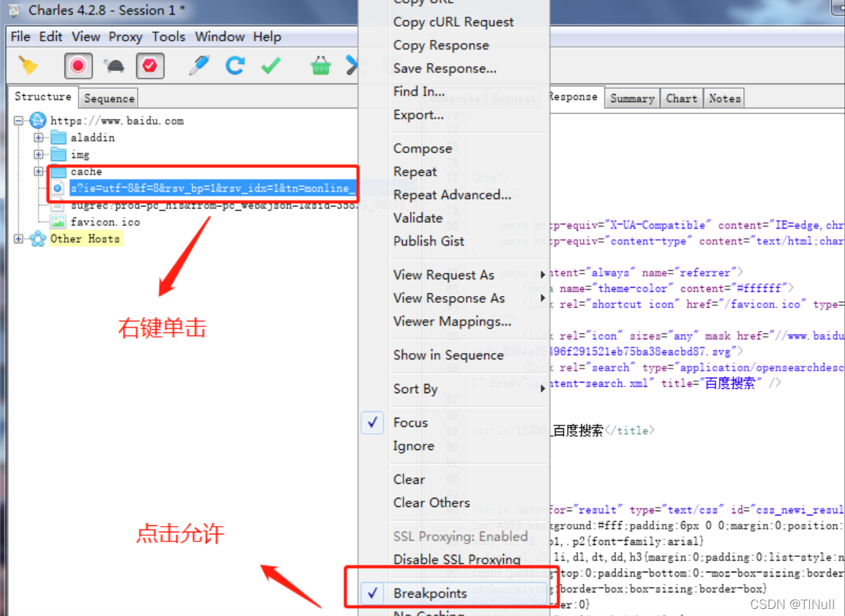Image resolution: width=845 pixels, height=616 pixels.
Task: Open the File menu
Action: tap(20, 37)
